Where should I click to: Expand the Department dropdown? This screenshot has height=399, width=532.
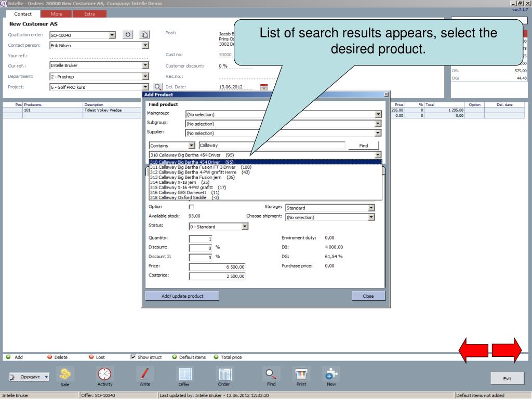click(x=145, y=76)
